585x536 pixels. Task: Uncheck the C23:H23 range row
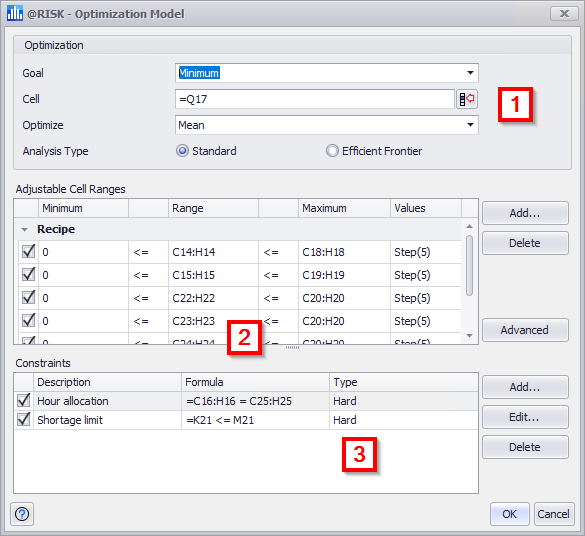[x=28, y=321]
